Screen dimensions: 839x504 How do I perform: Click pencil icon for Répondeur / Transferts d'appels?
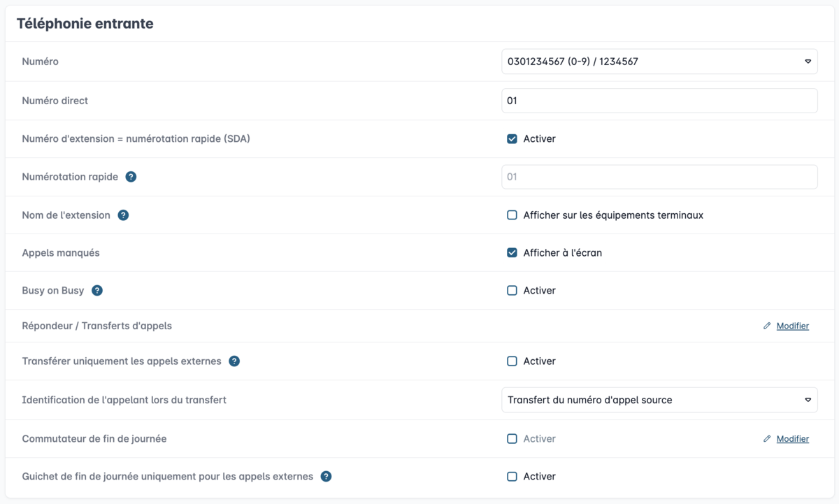pos(767,326)
